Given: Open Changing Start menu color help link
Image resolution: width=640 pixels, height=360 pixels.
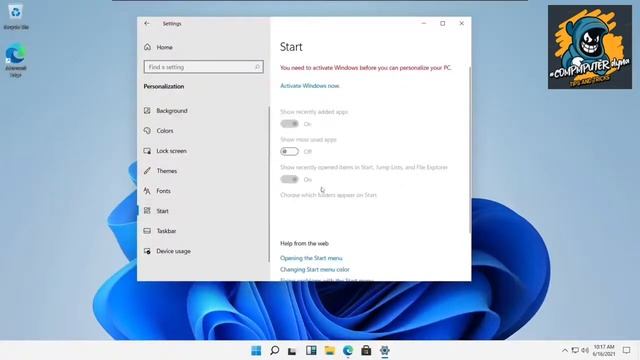Looking at the screenshot, I should pyautogui.click(x=315, y=269).
